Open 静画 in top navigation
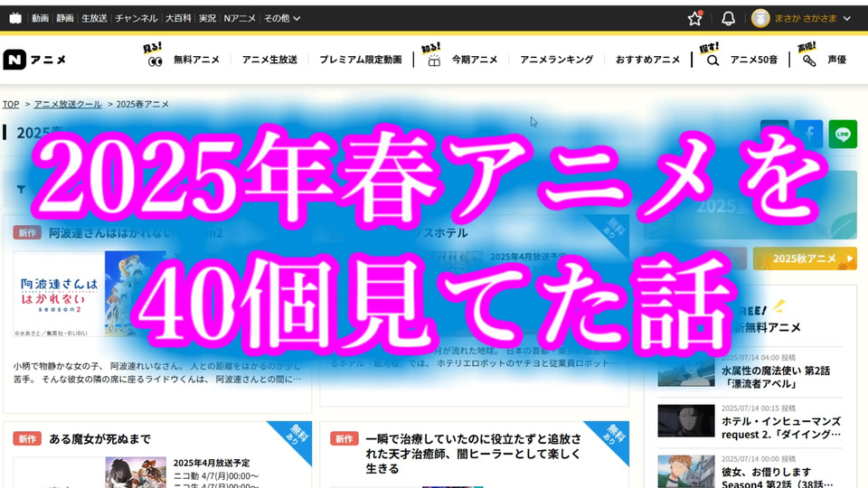 [x=65, y=18]
